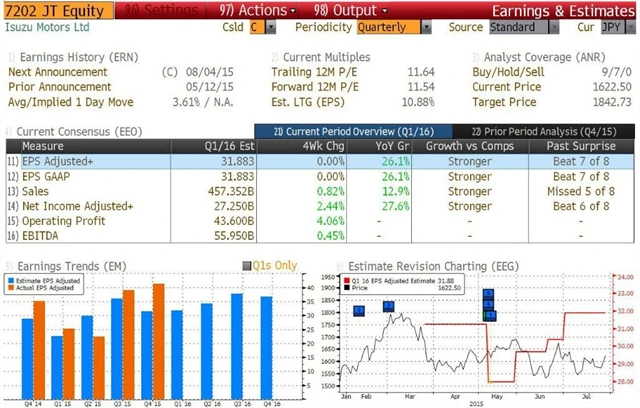This screenshot has width=640, height=408.
Task: Click the YoY Gr column header
Action: pos(379,146)
